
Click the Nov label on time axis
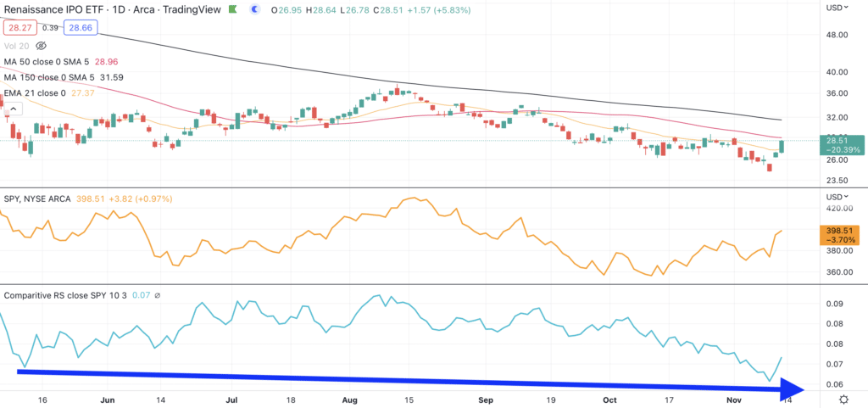point(734,400)
